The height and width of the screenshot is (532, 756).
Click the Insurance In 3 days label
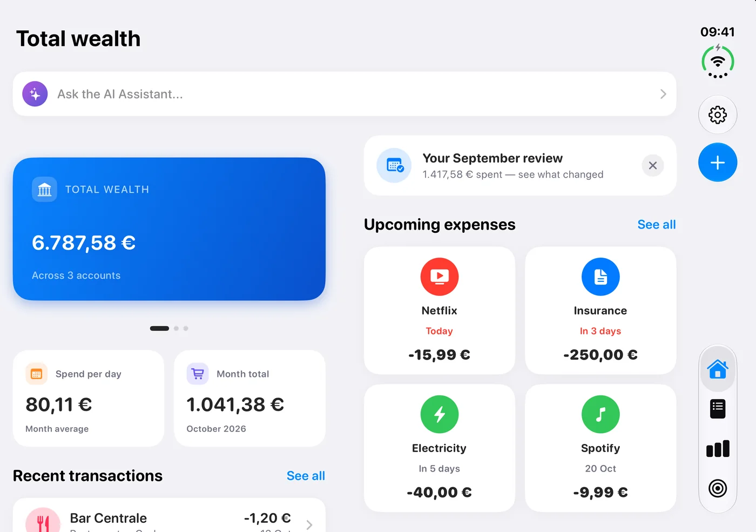pos(600,331)
